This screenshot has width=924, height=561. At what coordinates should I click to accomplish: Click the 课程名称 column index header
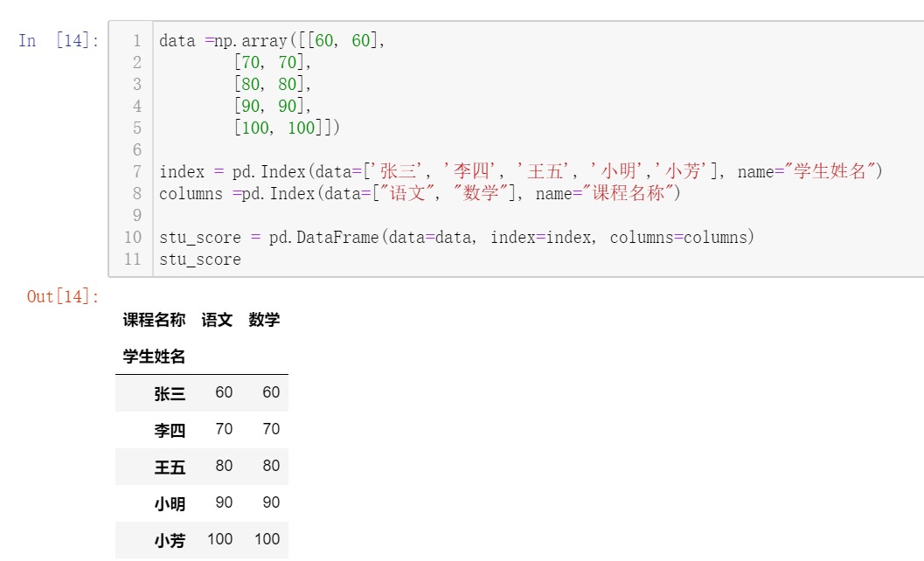click(x=154, y=320)
